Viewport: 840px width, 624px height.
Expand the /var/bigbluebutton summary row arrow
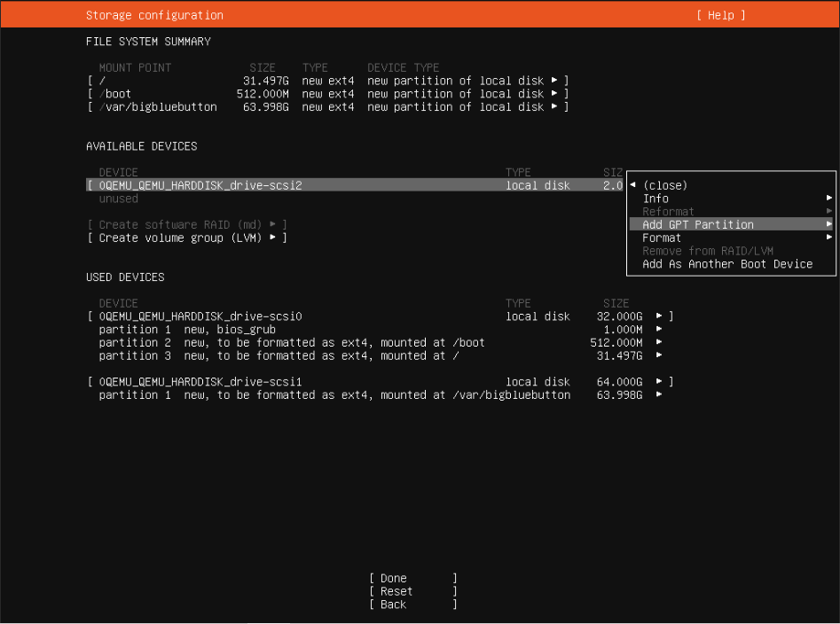pos(554,107)
